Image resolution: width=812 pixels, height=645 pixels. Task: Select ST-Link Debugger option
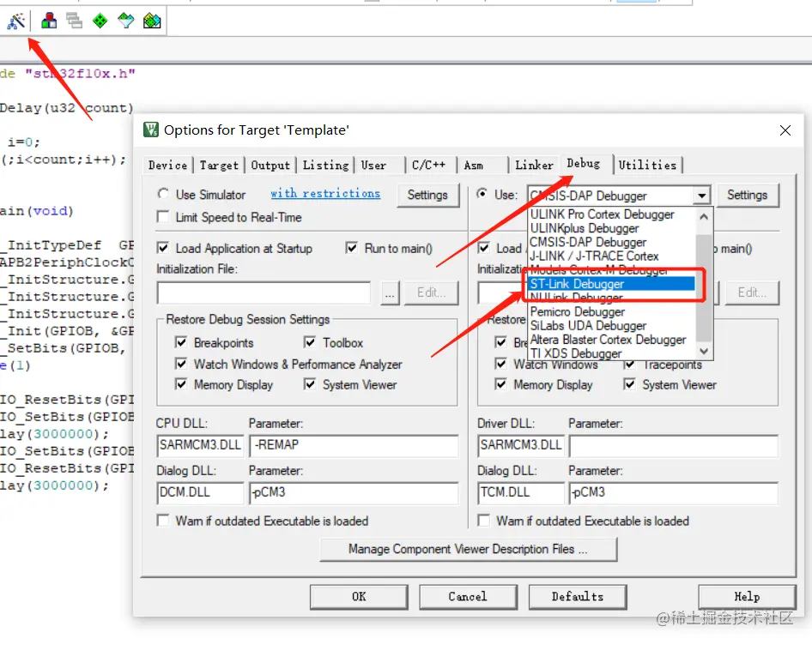[x=612, y=284]
